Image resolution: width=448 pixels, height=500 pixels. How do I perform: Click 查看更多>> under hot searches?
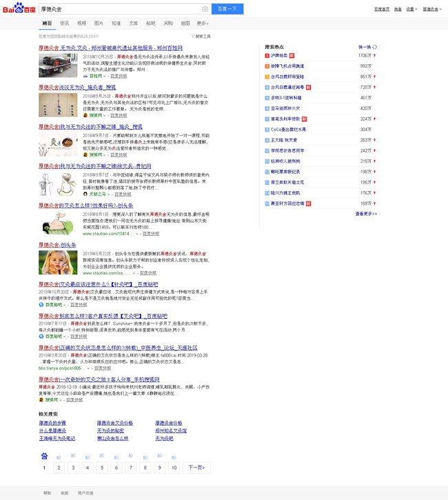[366, 214]
